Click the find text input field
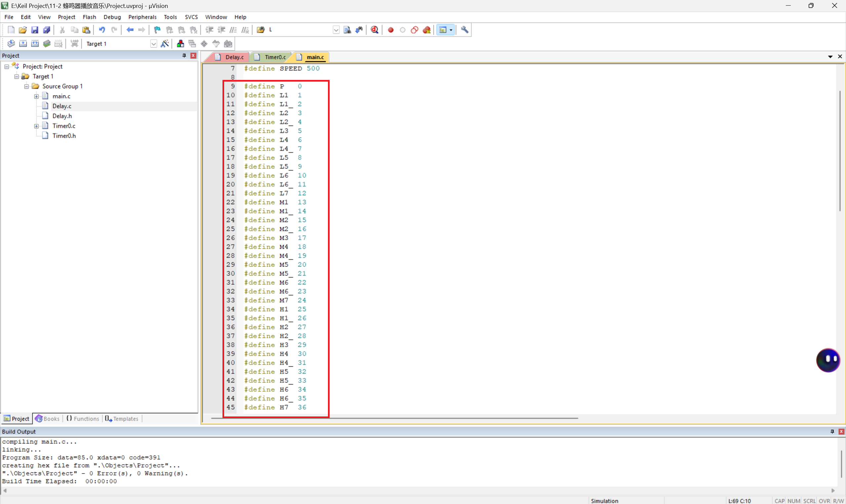 pyautogui.click(x=299, y=30)
